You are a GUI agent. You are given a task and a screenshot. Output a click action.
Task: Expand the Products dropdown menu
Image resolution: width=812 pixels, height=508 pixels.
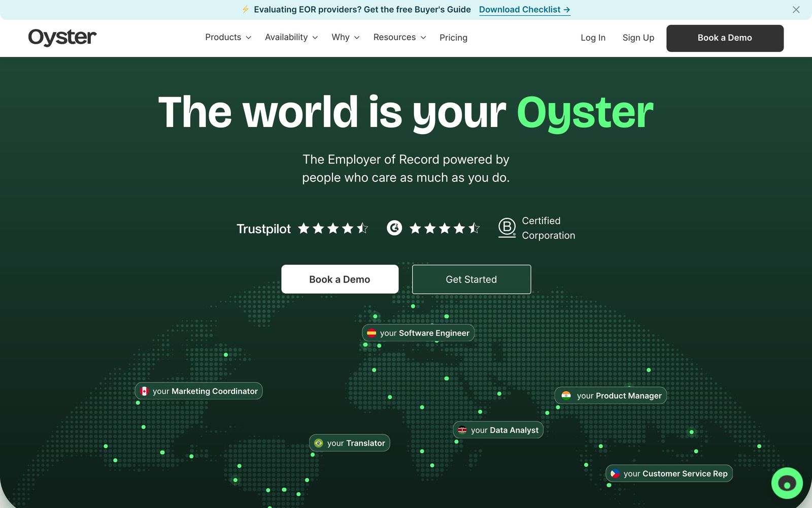point(228,37)
